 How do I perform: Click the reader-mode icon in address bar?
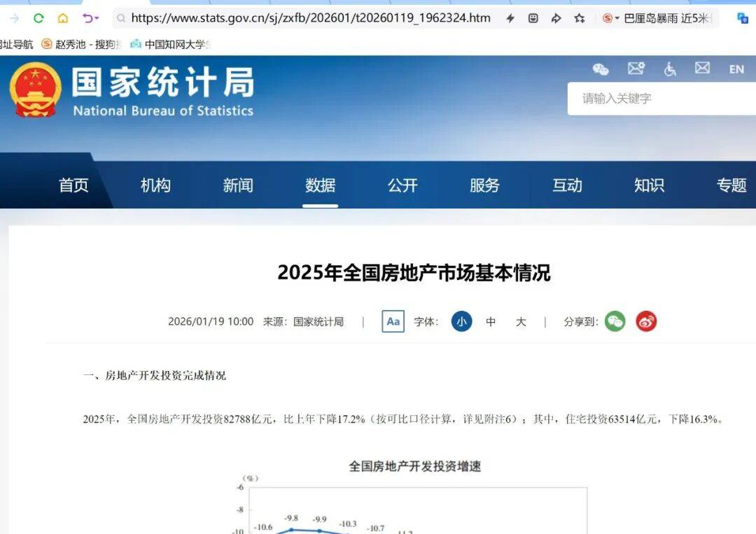coord(533,18)
